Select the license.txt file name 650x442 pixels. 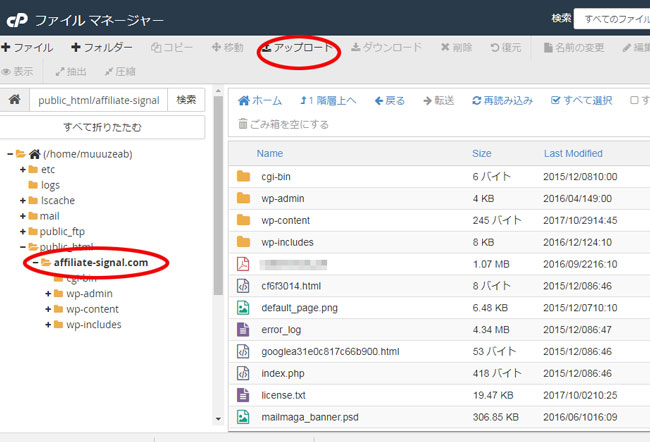[x=284, y=396]
